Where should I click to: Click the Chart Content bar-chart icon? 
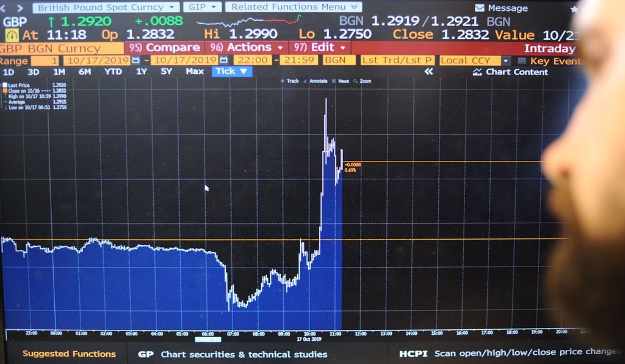478,71
